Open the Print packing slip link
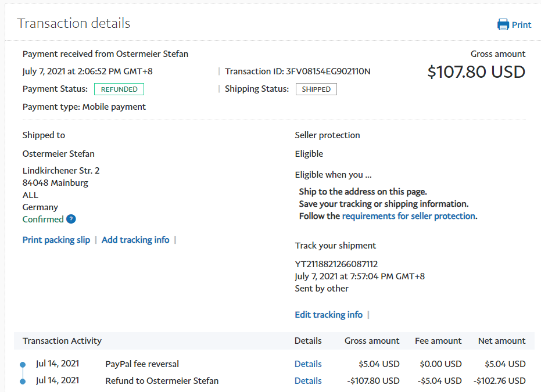 tap(56, 240)
